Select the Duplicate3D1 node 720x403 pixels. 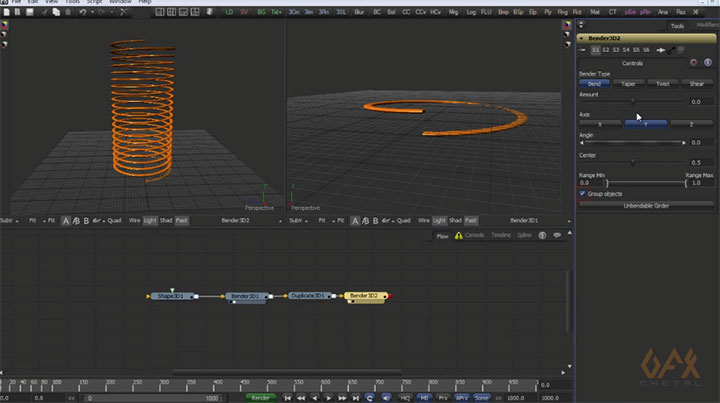pyautogui.click(x=309, y=296)
